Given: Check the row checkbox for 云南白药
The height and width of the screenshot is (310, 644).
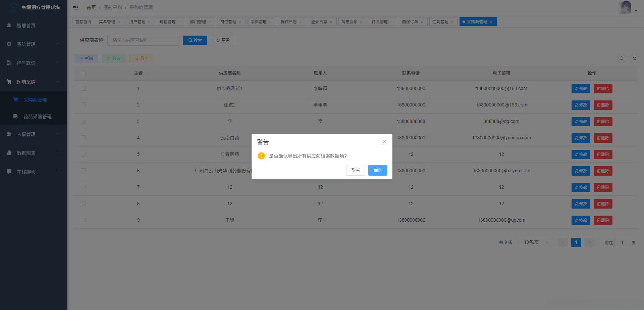Looking at the screenshot, I should click(x=83, y=138).
